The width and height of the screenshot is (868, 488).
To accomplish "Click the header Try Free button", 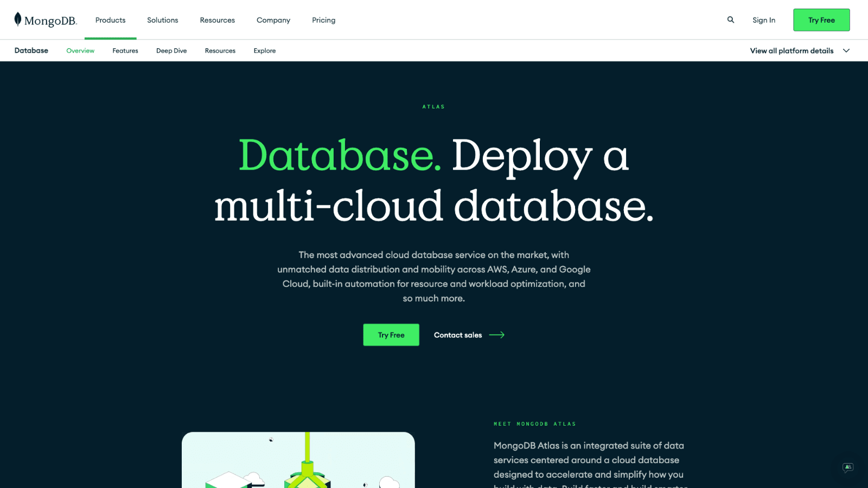I will pos(821,20).
